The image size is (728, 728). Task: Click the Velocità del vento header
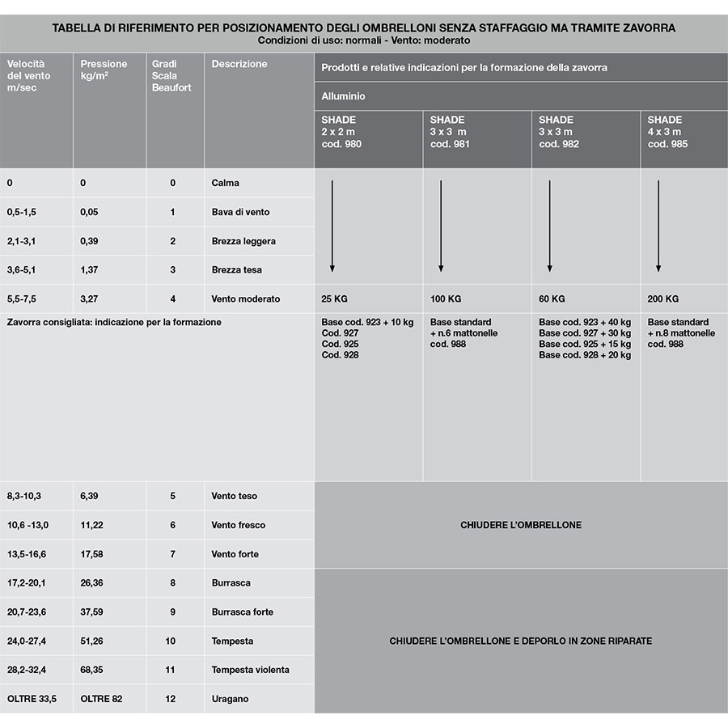[x=36, y=111]
